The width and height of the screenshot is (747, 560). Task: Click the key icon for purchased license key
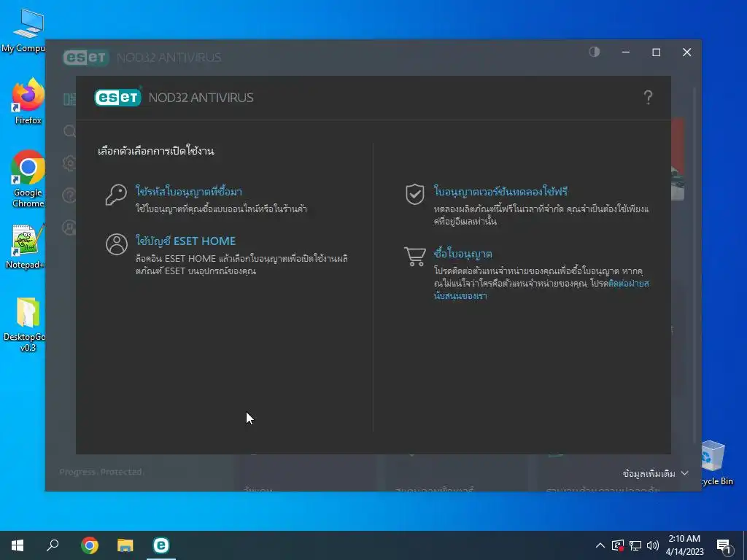116,195
